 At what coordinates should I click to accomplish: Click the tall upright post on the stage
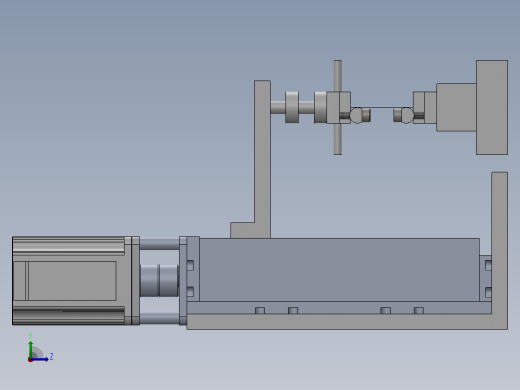pyautogui.click(x=262, y=159)
